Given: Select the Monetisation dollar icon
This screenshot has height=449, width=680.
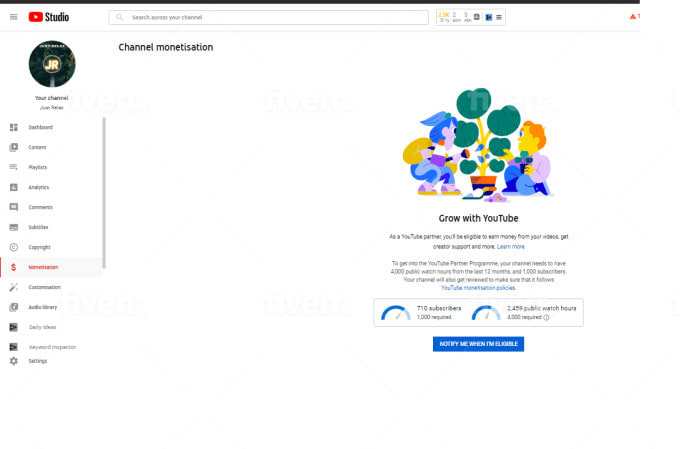Looking at the screenshot, I should [13, 267].
